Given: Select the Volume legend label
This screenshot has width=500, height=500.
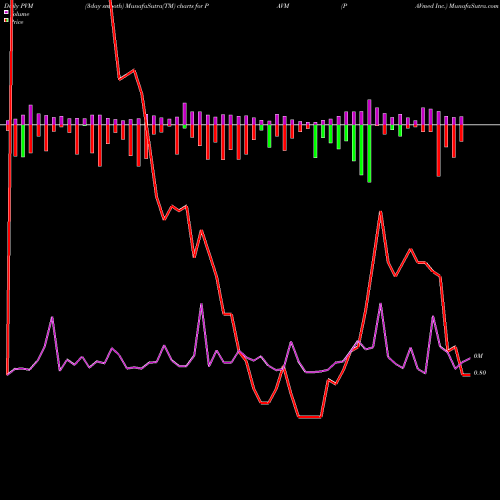Looking at the screenshot, I should [x=21, y=14].
